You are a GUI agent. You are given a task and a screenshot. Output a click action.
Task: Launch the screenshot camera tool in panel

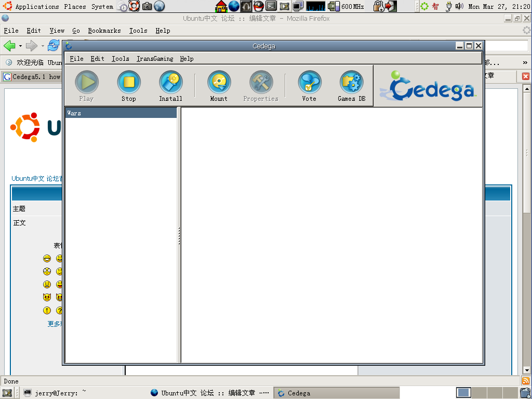pos(147,6)
